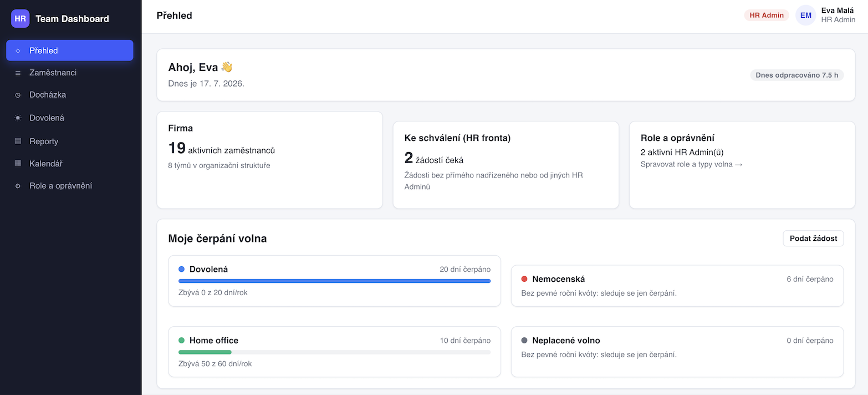868x395 pixels.
Task: Click the 'Dnes je 17. 7. 2026.' date text
Action: click(x=206, y=84)
